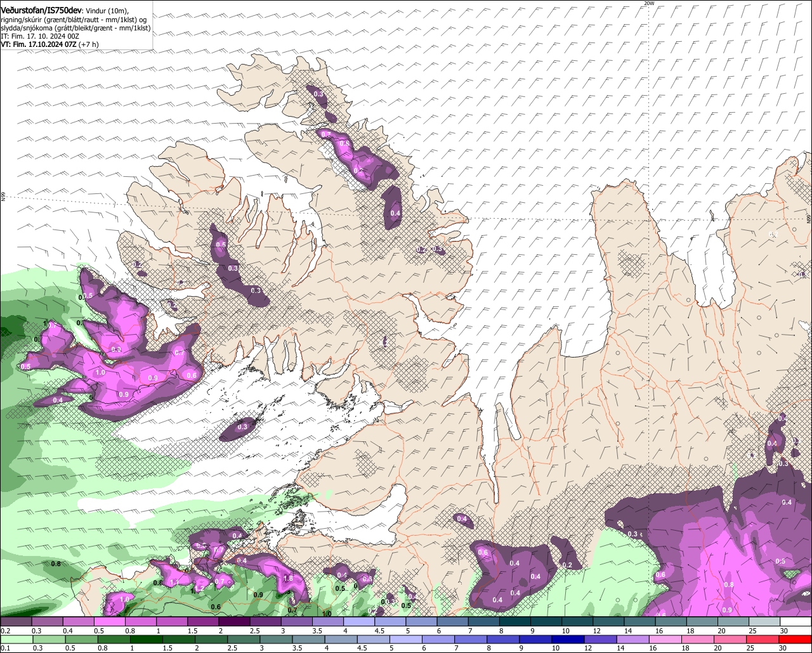This screenshot has width=812, height=653.
Task: Click the '30' label on lower legend row
Action: pos(784,648)
